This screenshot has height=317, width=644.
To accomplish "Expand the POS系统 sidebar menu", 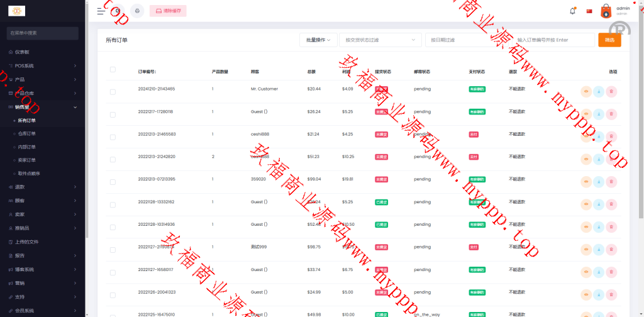I will pos(42,65).
